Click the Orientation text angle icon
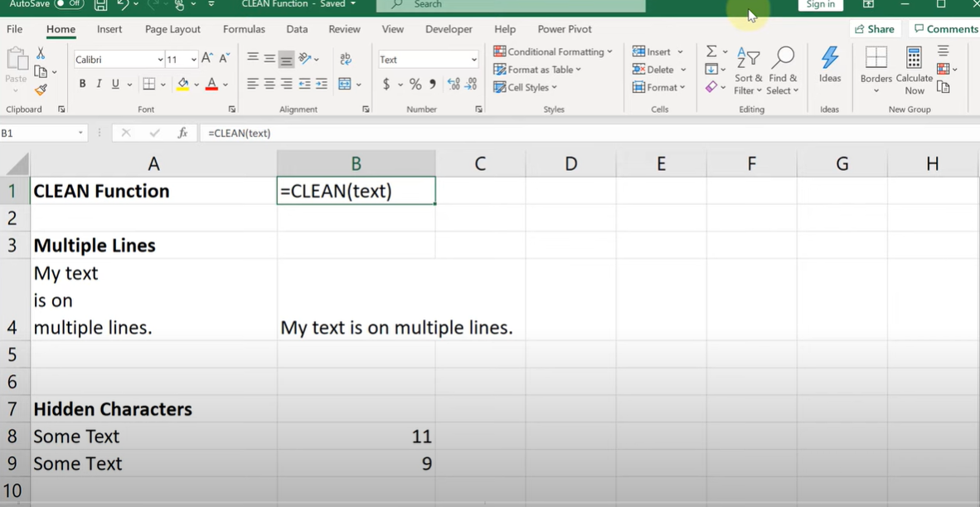This screenshot has height=507, width=980. click(305, 59)
